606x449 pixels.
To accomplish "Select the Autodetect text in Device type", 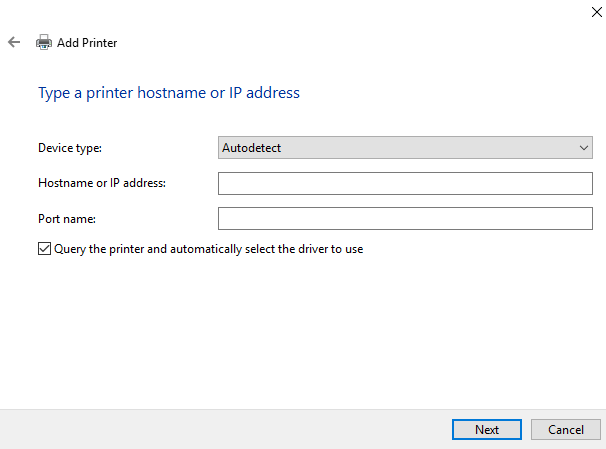I will (251, 148).
